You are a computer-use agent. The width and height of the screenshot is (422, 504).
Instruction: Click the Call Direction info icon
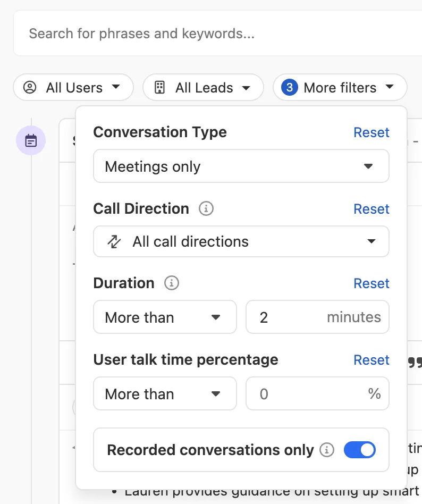(x=206, y=208)
